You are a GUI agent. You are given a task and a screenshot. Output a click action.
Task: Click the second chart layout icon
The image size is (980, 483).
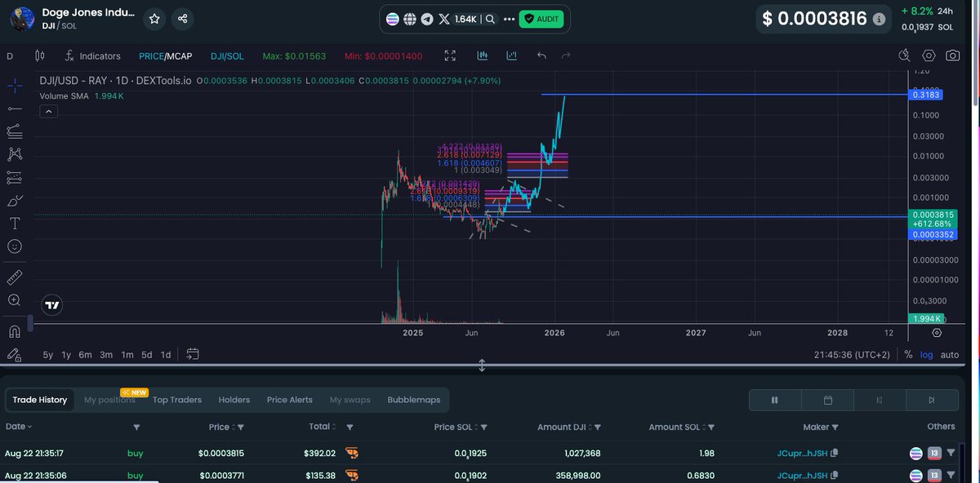[x=512, y=55]
